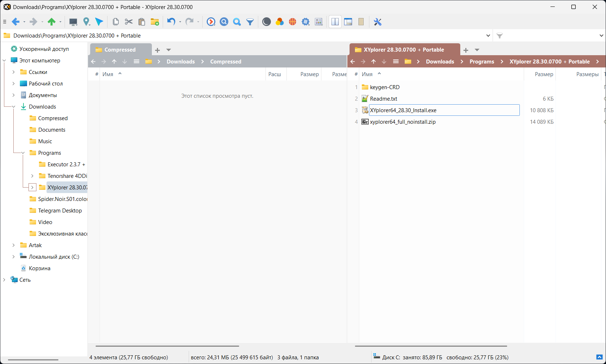Screen dimensions: 606x364
Task: Open Telegram Desktop in the folder tree
Action: [60, 211]
